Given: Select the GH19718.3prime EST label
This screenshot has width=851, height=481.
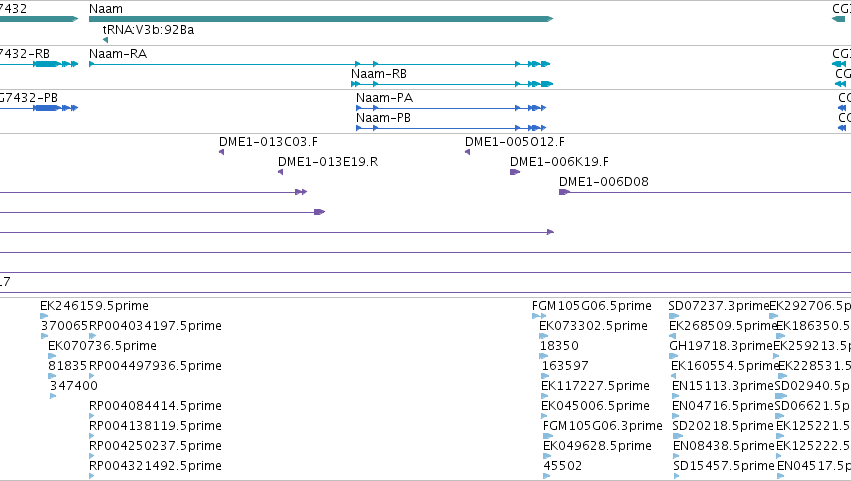Looking at the screenshot, I should [721, 346].
